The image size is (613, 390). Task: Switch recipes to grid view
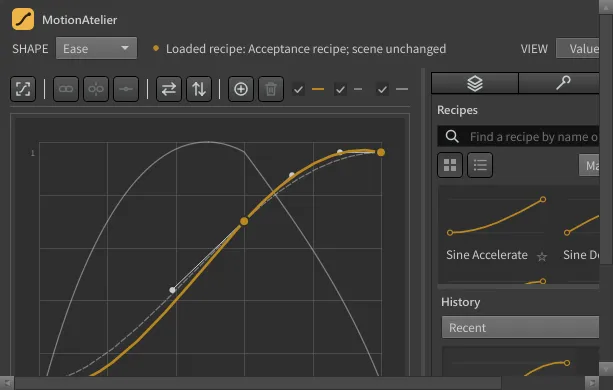point(450,165)
